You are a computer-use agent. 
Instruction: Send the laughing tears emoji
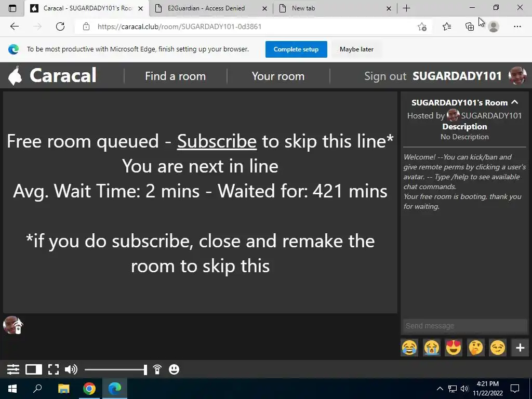pos(409,348)
